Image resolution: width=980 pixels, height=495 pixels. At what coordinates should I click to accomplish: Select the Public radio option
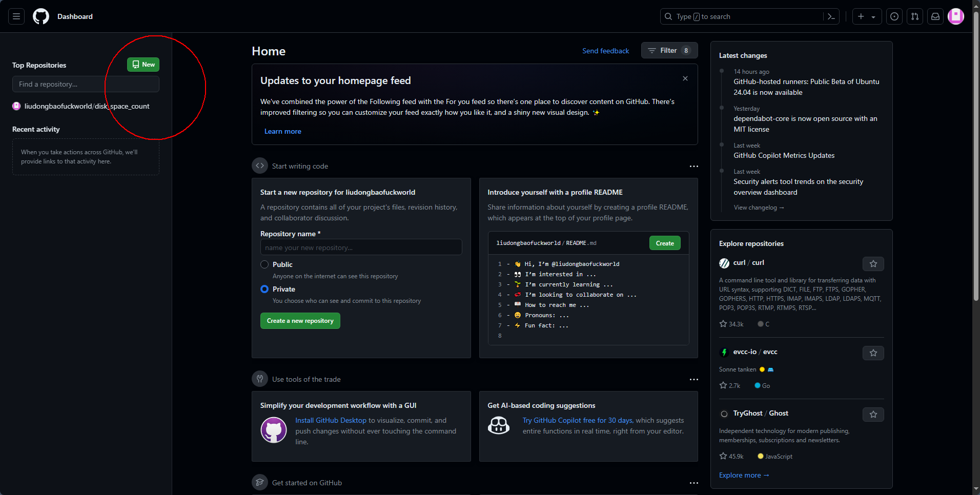pyautogui.click(x=264, y=264)
